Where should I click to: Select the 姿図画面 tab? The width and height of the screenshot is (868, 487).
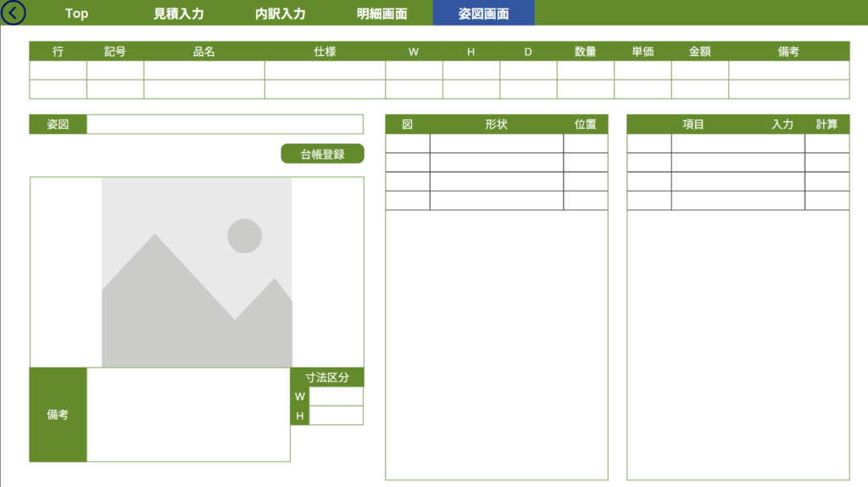click(x=483, y=14)
